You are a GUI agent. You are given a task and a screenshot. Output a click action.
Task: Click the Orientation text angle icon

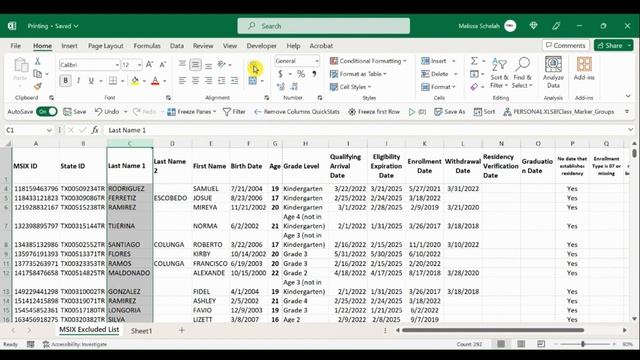[222, 64]
